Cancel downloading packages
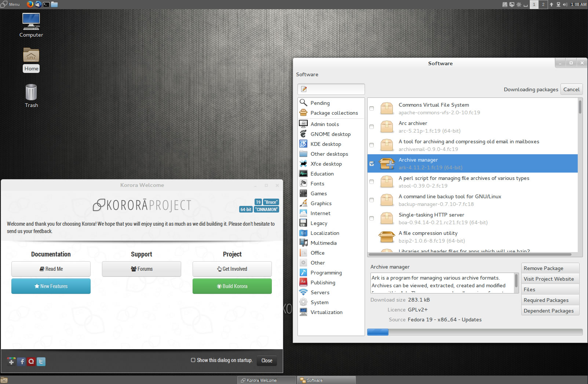The image size is (588, 384). pyautogui.click(x=571, y=89)
